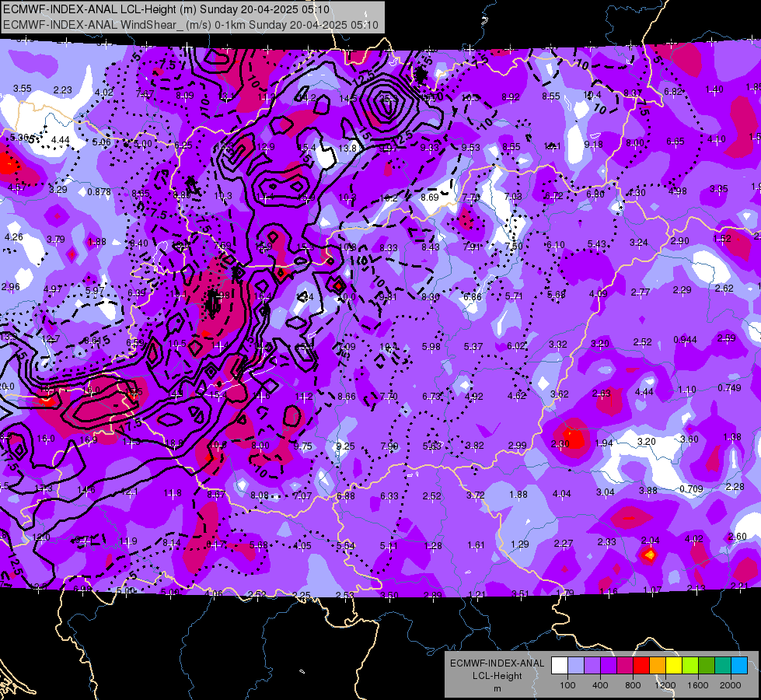761x700 pixels.
Task: Click the wind shear value '4.44'
Action: pos(60,140)
